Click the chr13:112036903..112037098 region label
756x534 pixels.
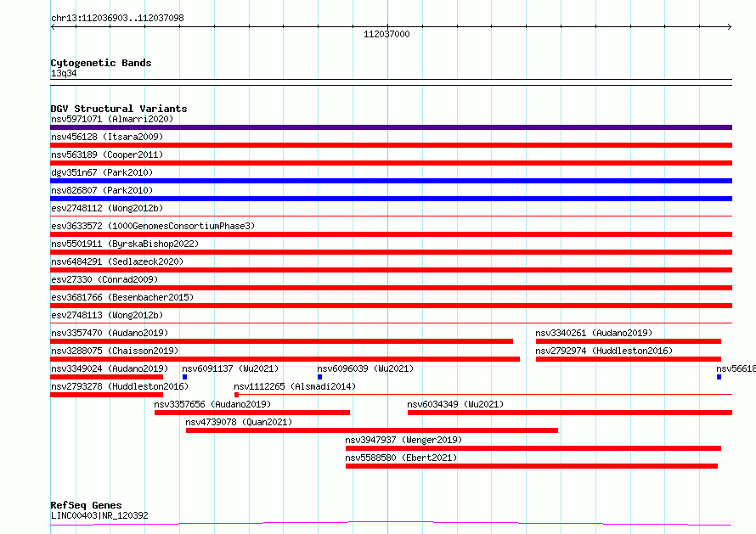click(x=117, y=19)
